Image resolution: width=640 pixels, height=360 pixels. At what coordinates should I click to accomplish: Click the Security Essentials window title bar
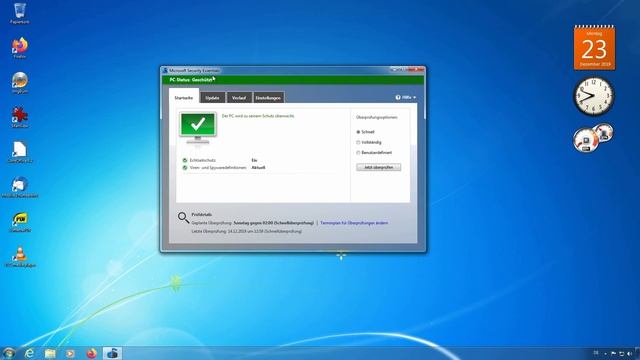tap(292, 70)
